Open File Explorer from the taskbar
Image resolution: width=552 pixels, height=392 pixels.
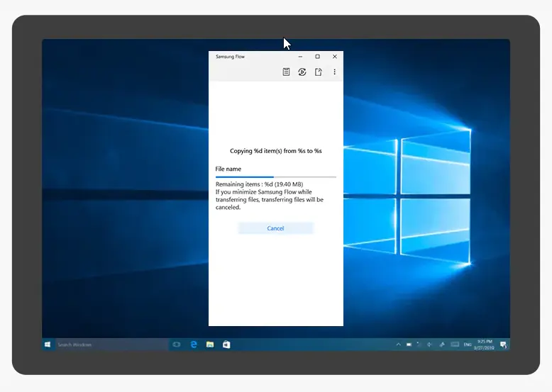[x=210, y=345]
